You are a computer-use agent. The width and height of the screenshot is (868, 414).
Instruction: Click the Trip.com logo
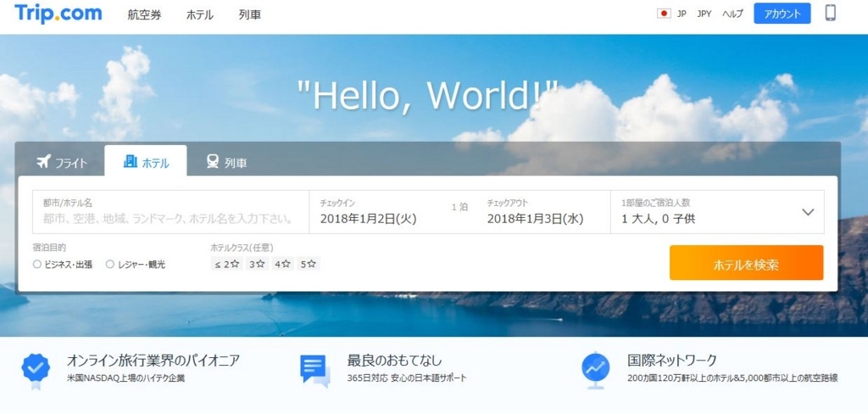(x=58, y=14)
